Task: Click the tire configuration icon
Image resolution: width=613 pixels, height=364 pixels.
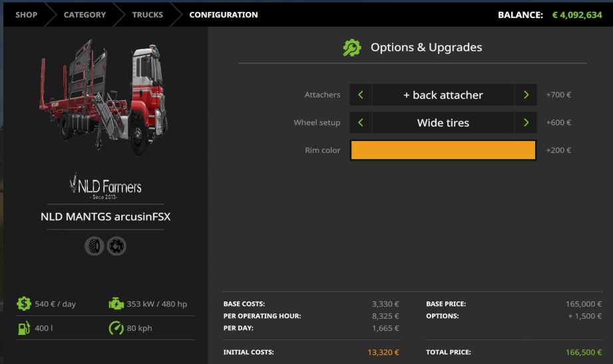Action: [95, 246]
